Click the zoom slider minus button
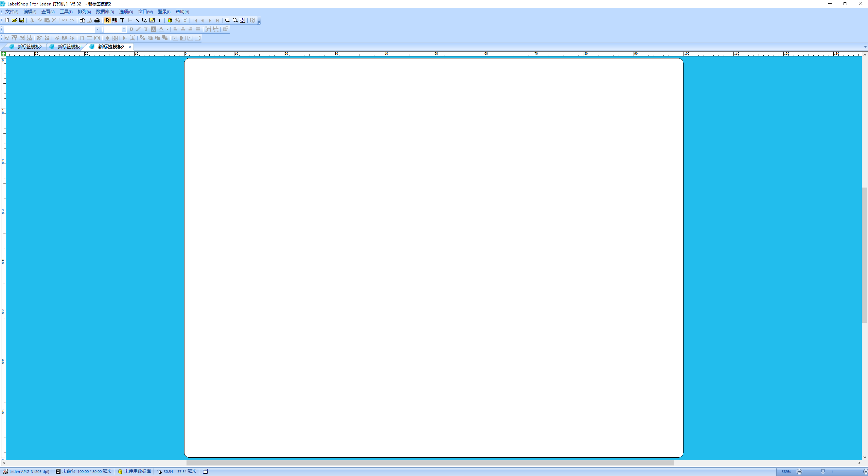 (x=799, y=472)
